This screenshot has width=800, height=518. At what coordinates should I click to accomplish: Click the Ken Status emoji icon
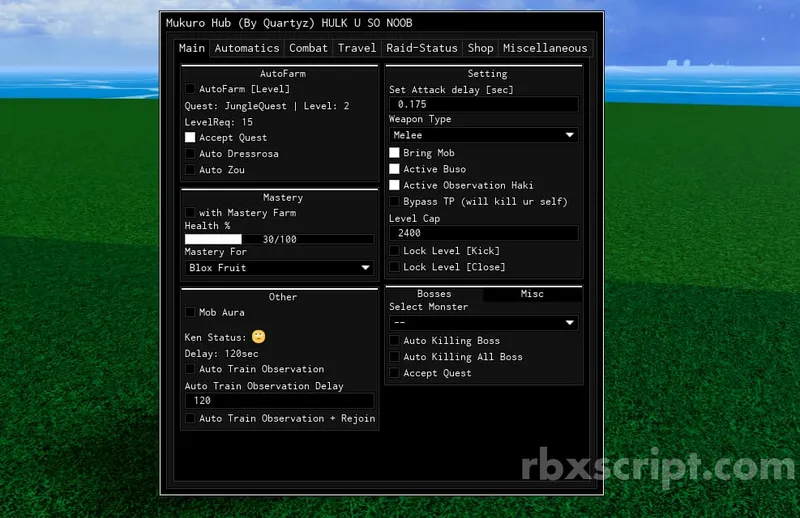point(259,336)
